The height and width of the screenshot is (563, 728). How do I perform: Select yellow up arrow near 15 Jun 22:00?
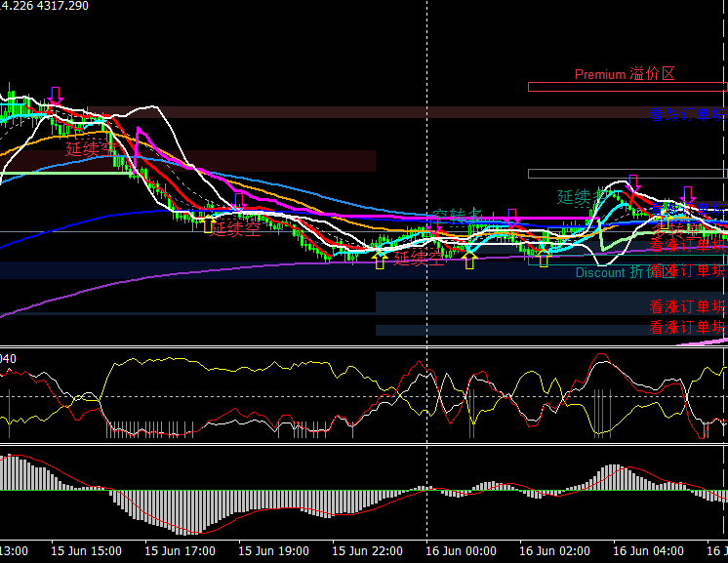pyautogui.click(x=380, y=260)
